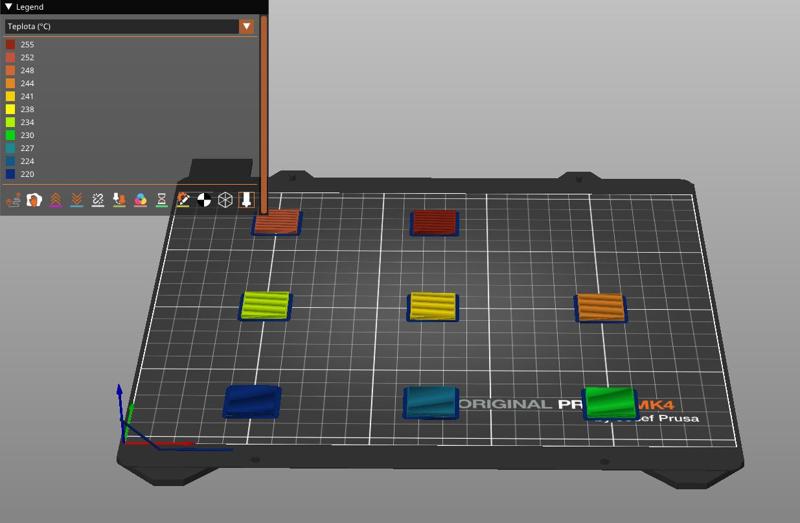Select the yellow object at bed center

[x=433, y=307]
